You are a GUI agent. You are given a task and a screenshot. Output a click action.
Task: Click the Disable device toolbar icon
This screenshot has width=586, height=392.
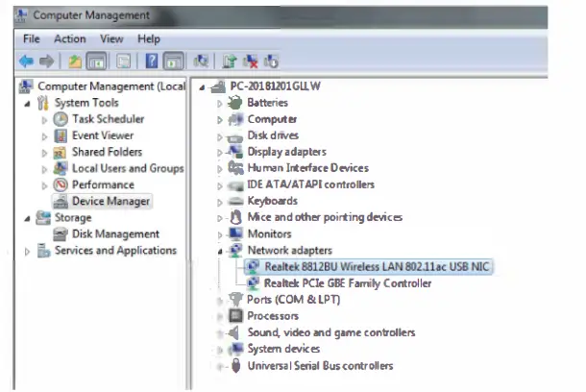pos(271,61)
